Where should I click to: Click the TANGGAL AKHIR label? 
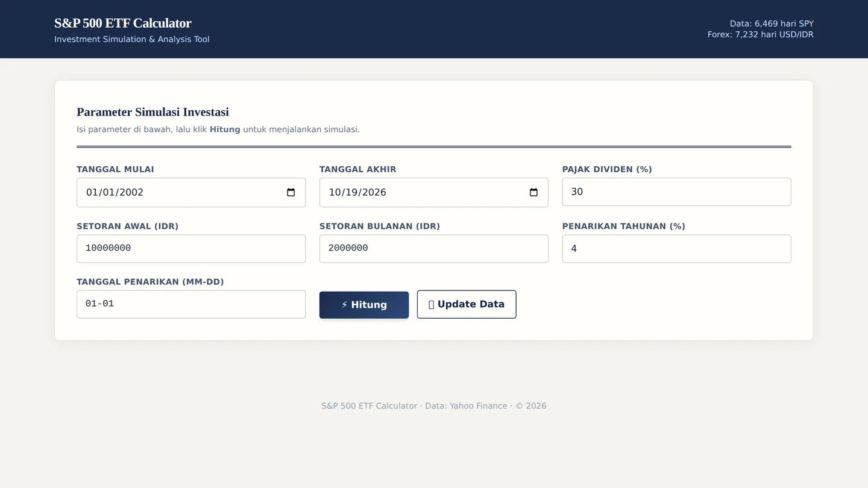pos(358,169)
